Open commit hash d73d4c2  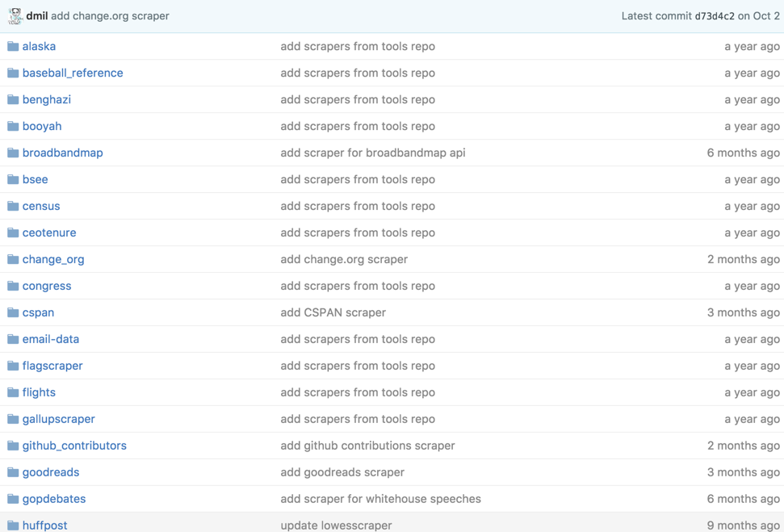click(x=715, y=16)
